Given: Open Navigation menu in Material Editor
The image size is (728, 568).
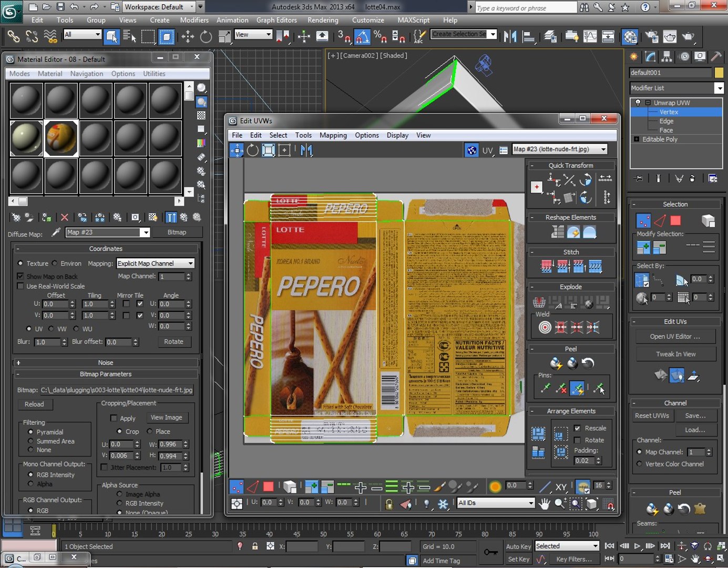Looking at the screenshot, I should (x=87, y=74).
